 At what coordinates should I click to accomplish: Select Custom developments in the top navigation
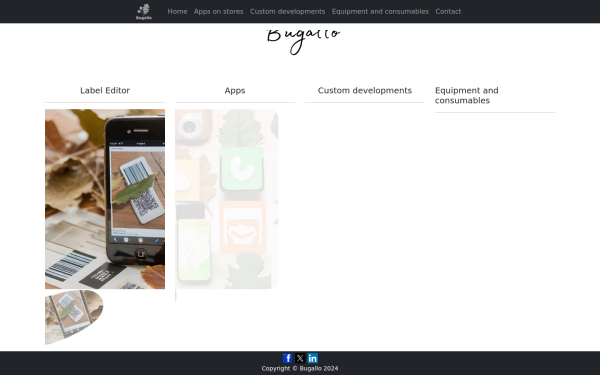pyautogui.click(x=287, y=11)
